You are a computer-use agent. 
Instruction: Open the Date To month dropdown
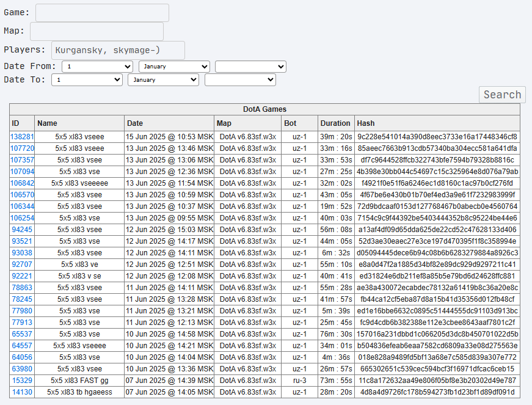(163, 80)
